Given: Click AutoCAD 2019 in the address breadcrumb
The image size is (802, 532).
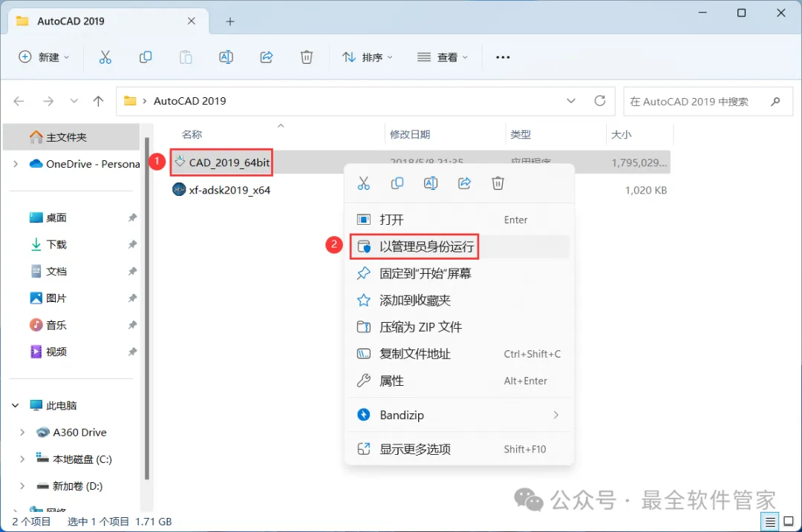Looking at the screenshot, I should click(190, 101).
